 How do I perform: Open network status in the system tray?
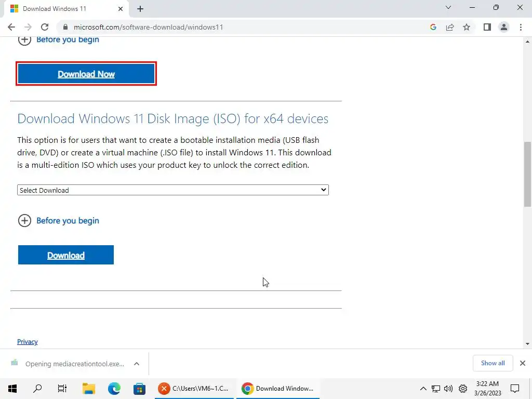pos(436,389)
